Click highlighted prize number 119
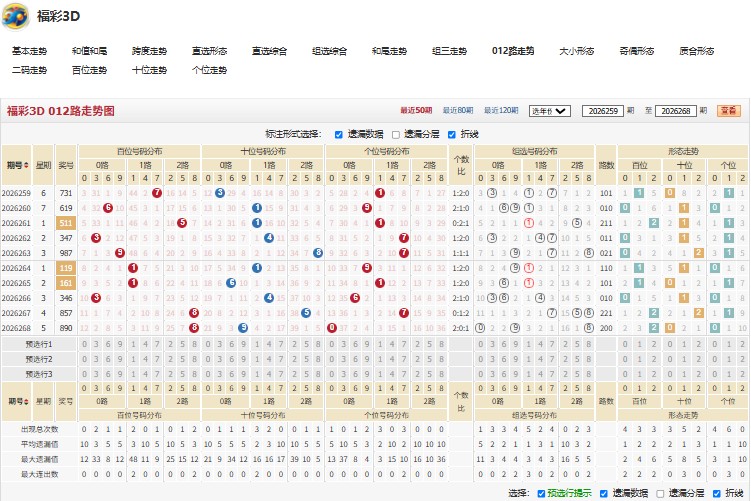Screen dimensions: 751x501 pos(66,268)
